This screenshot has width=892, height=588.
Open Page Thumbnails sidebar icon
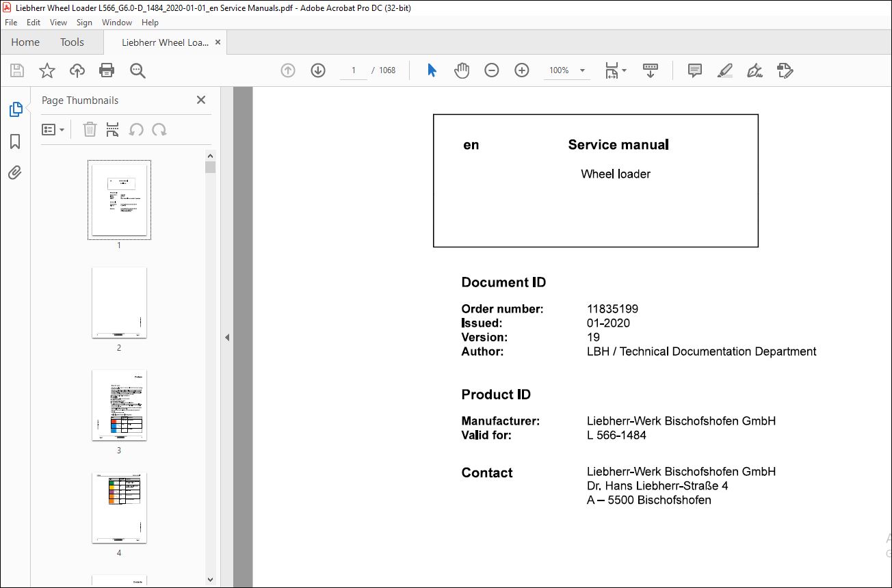tap(15, 109)
